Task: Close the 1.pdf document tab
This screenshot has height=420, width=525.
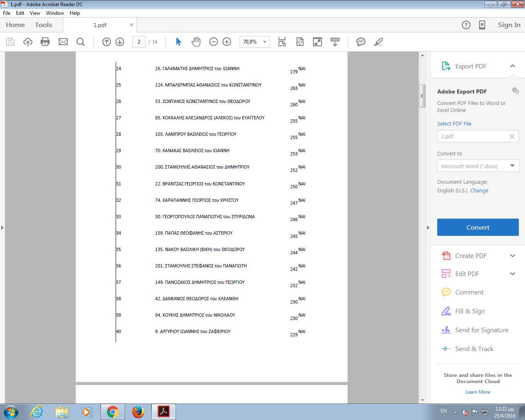Action: pyautogui.click(x=131, y=25)
